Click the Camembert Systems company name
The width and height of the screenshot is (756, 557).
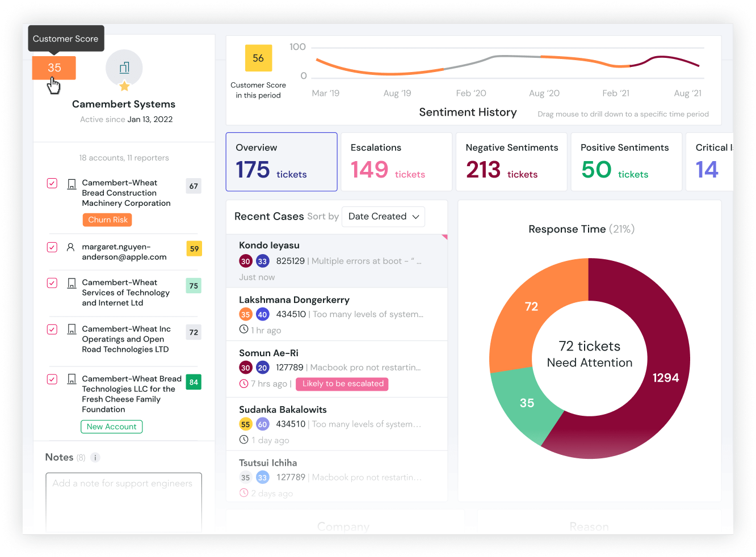tap(124, 104)
